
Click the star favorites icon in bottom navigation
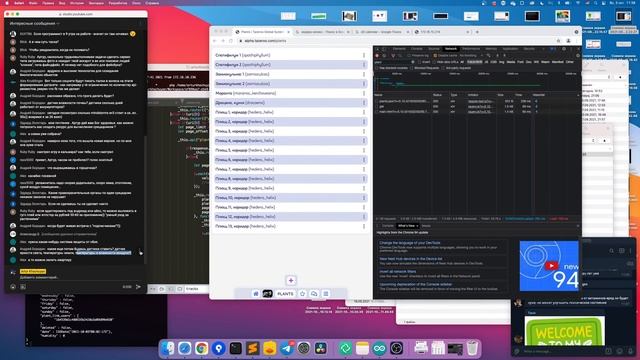(302, 293)
